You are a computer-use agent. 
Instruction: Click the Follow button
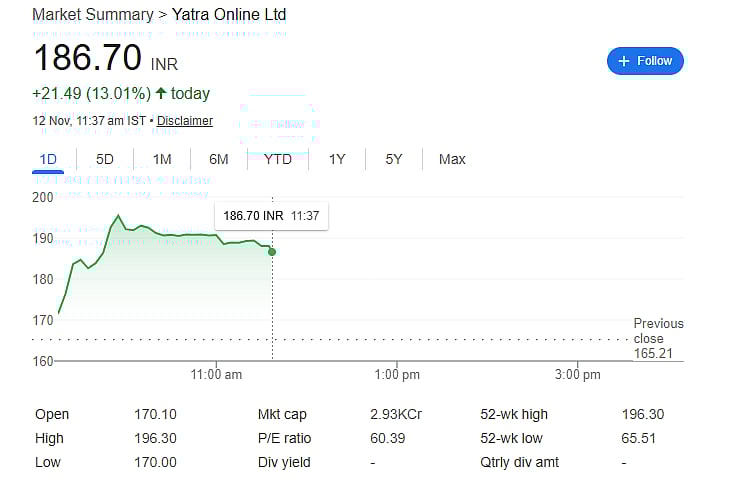pyautogui.click(x=645, y=61)
